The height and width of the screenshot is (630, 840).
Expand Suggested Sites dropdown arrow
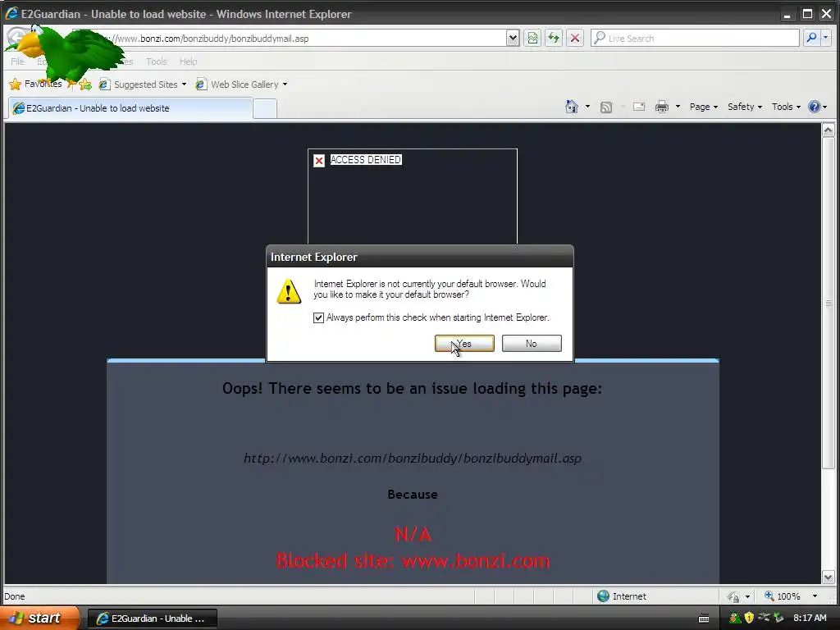coord(184,84)
